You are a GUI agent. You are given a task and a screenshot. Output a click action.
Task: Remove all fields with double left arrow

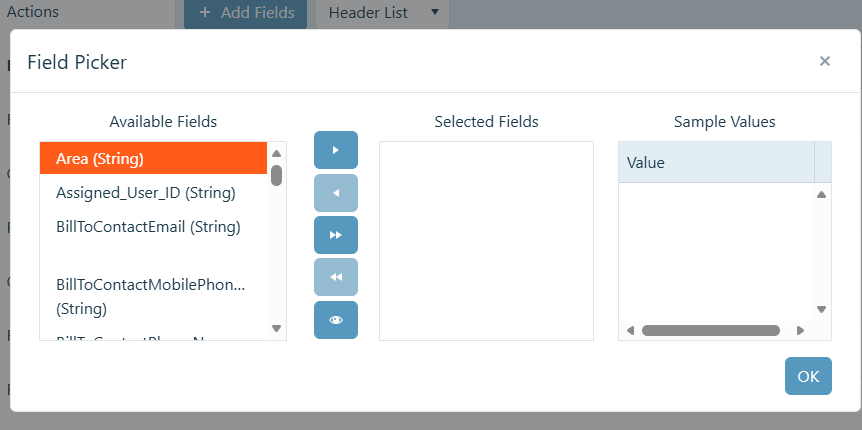click(336, 277)
